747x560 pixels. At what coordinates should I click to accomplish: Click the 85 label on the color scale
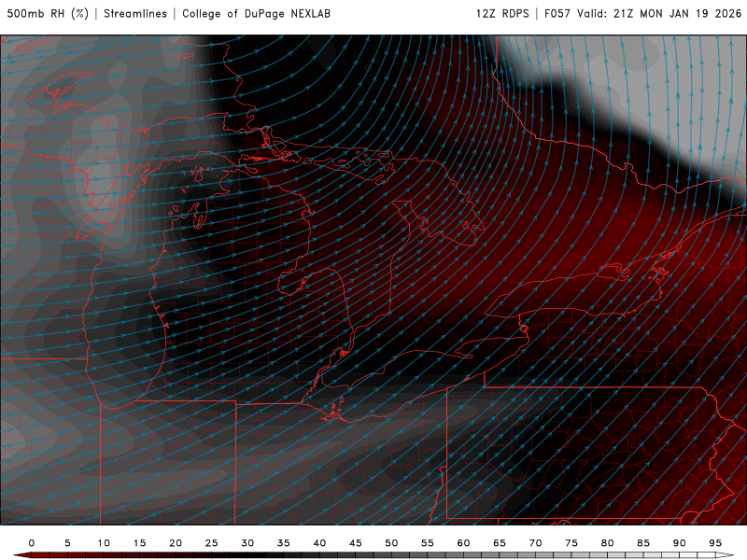click(643, 543)
